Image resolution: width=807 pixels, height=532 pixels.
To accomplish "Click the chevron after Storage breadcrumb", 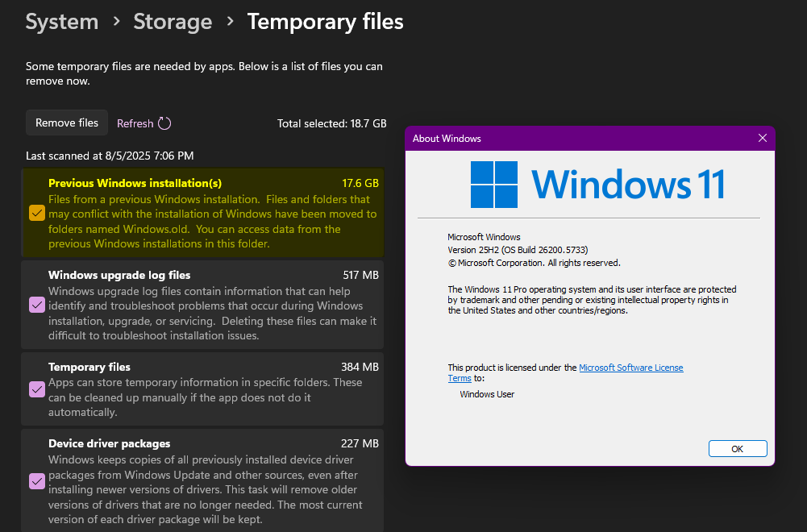I will click(x=230, y=21).
